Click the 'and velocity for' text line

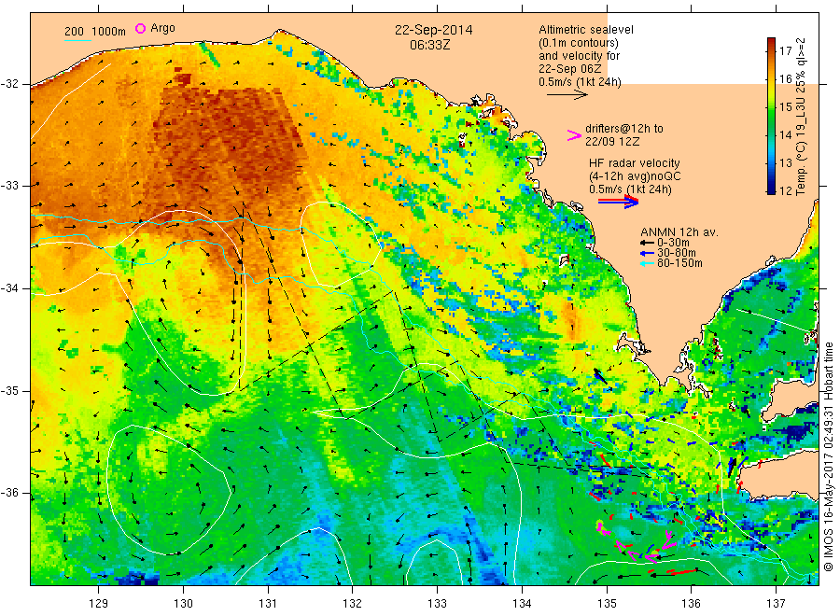point(579,56)
